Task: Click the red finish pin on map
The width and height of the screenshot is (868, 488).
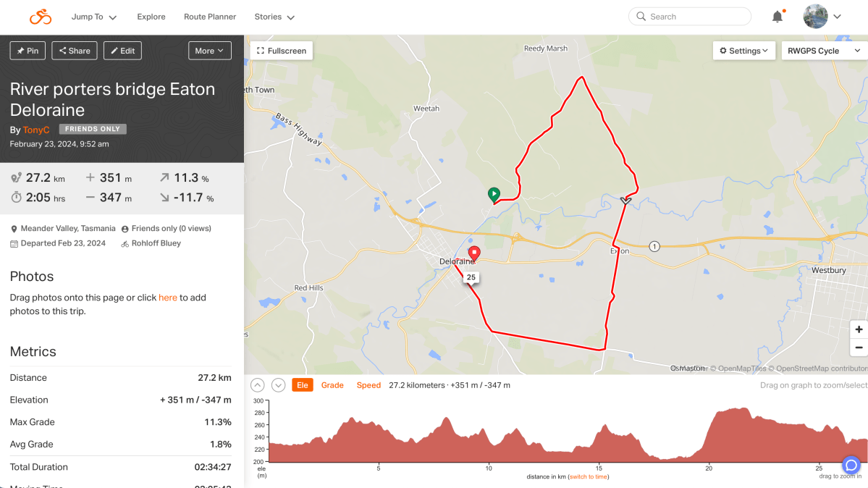Action: click(474, 253)
